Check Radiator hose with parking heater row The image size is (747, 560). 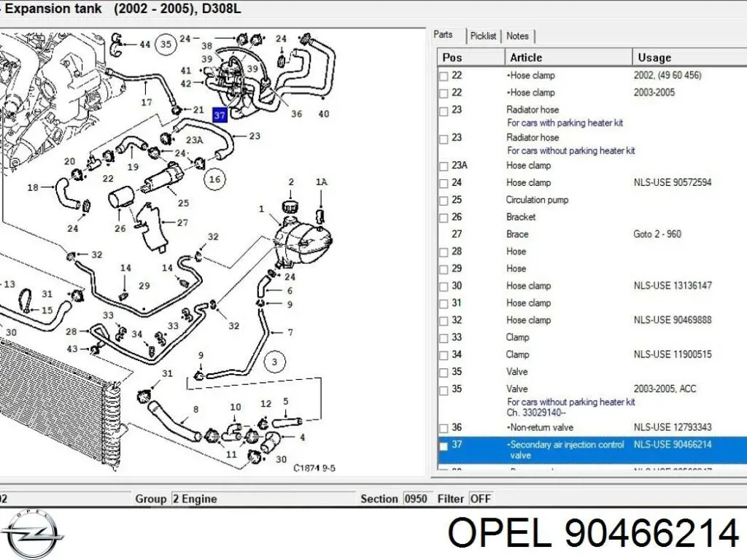[444, 111]
